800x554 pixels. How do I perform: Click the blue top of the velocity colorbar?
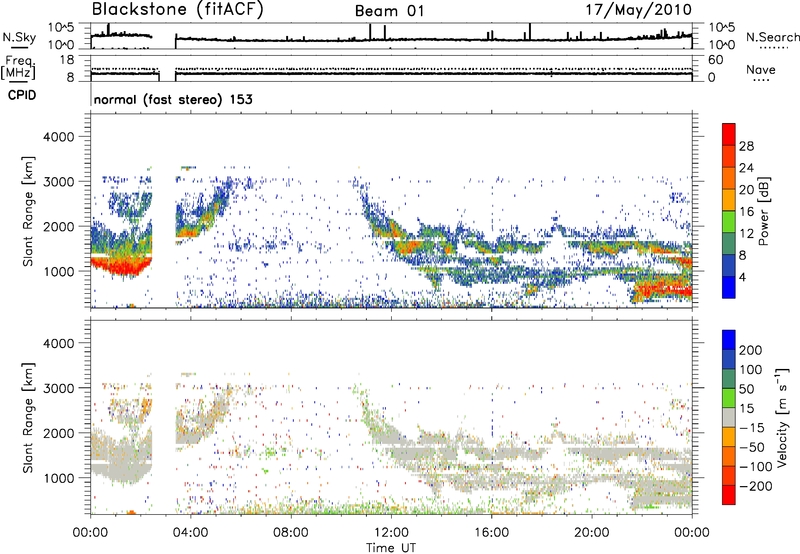click(x=729, y=340)
